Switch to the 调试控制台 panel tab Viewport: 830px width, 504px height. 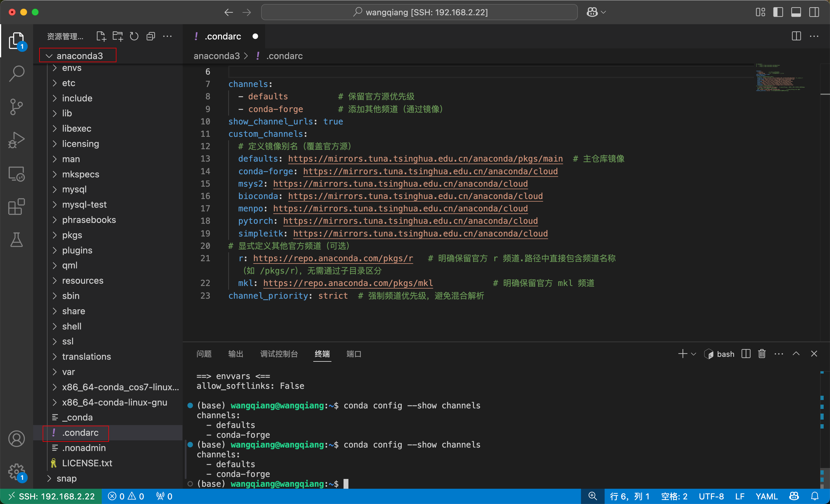point(279,354)
